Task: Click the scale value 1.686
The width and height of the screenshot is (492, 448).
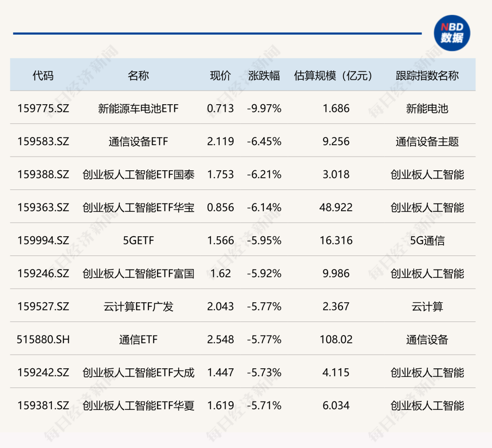Action: tap(336, 108)
